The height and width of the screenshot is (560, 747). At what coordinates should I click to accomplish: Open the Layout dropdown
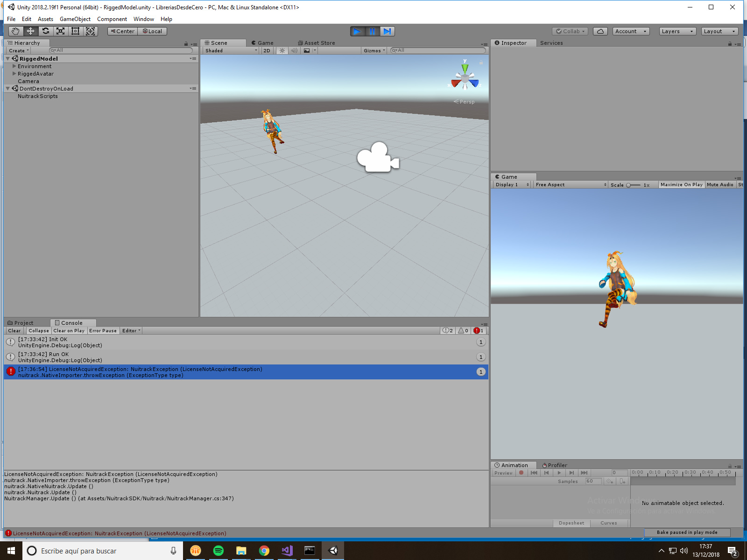[x=719, y=31]
